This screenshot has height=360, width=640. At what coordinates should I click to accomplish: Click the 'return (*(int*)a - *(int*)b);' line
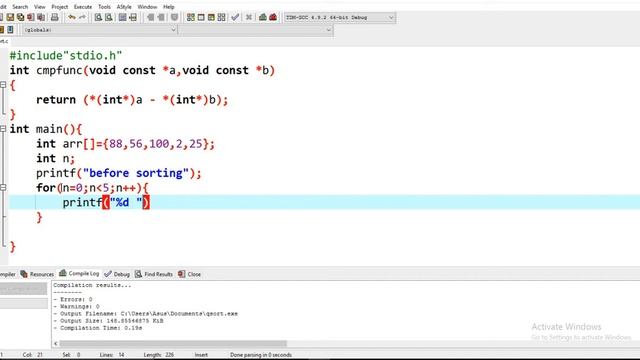pyautogui.click(x=132, y=100)
